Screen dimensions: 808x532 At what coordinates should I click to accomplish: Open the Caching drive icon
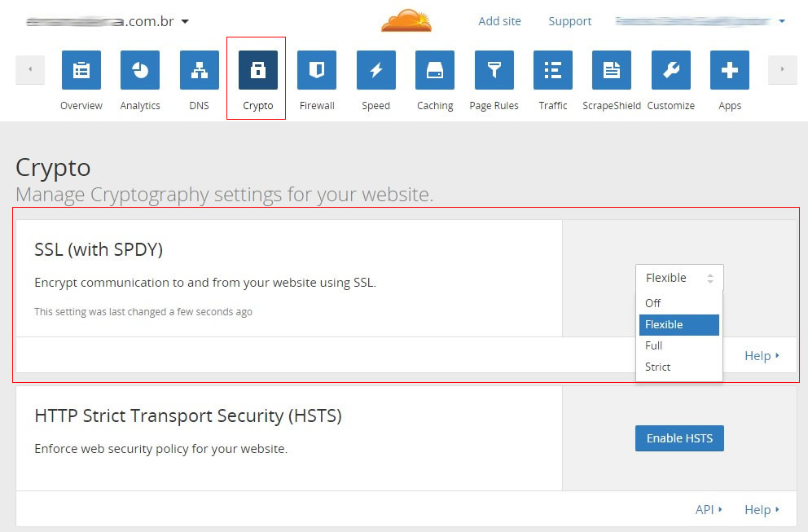click(435, 70)
